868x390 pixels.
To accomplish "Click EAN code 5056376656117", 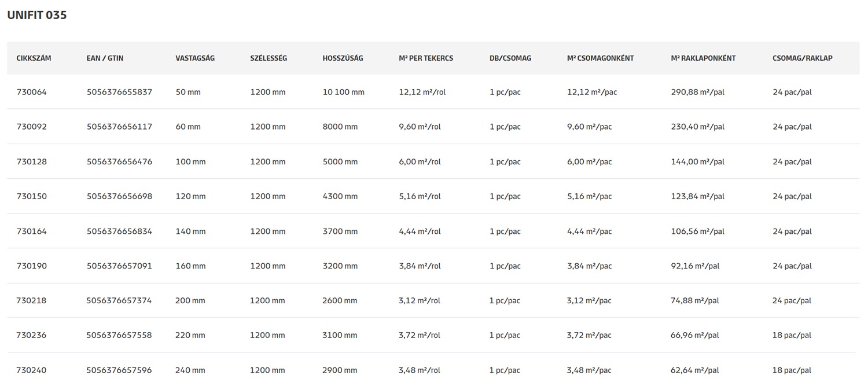I will (x=119, y=127).
